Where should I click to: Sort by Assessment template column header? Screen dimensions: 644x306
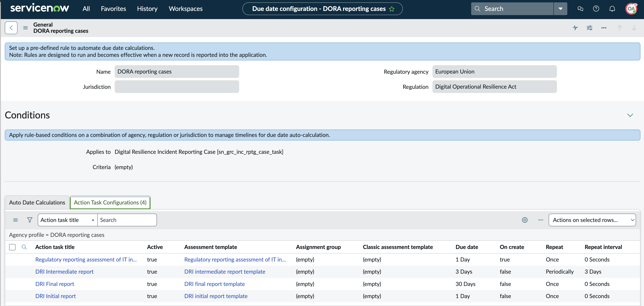click(x=211, y=247)
